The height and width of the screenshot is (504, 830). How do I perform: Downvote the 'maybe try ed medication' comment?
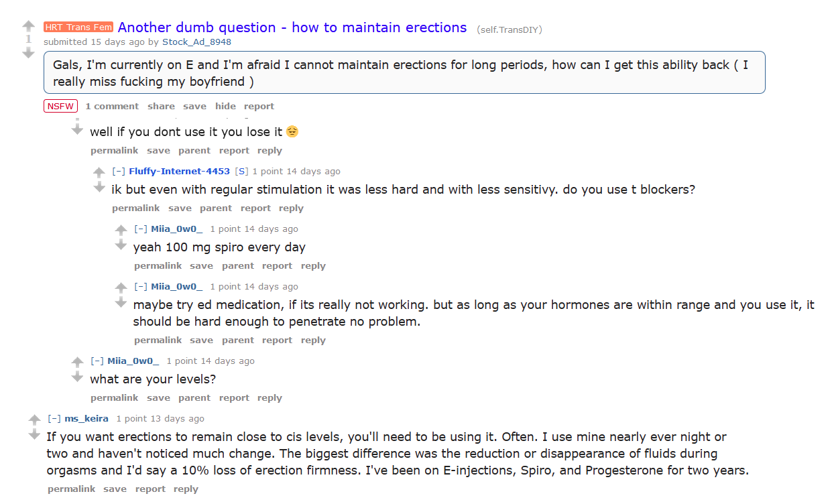(121, 302)
